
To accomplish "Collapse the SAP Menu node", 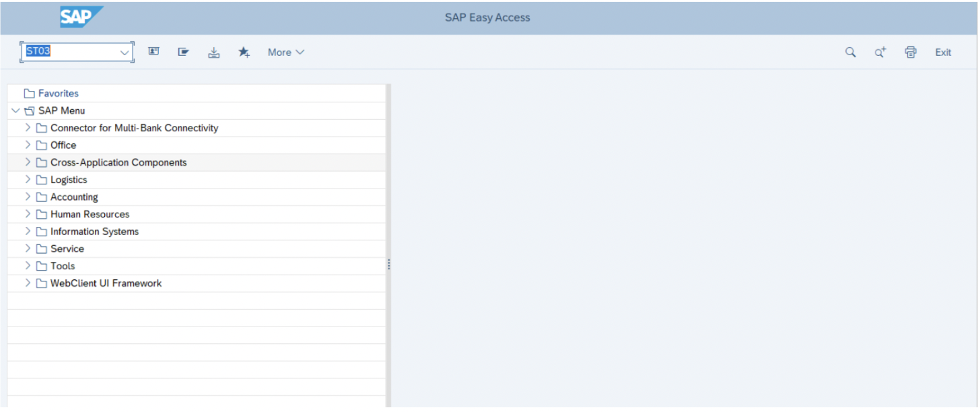I will 15,110.
